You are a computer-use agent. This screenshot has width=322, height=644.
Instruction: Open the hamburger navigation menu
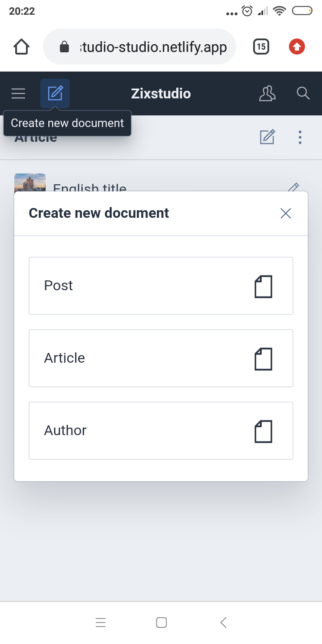tap(18, 93)
